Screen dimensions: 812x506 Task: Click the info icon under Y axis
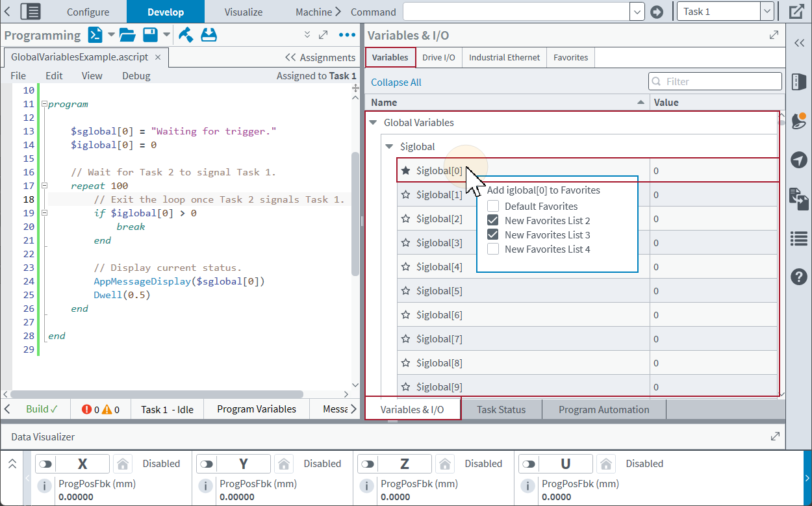(x=205, y=486)
